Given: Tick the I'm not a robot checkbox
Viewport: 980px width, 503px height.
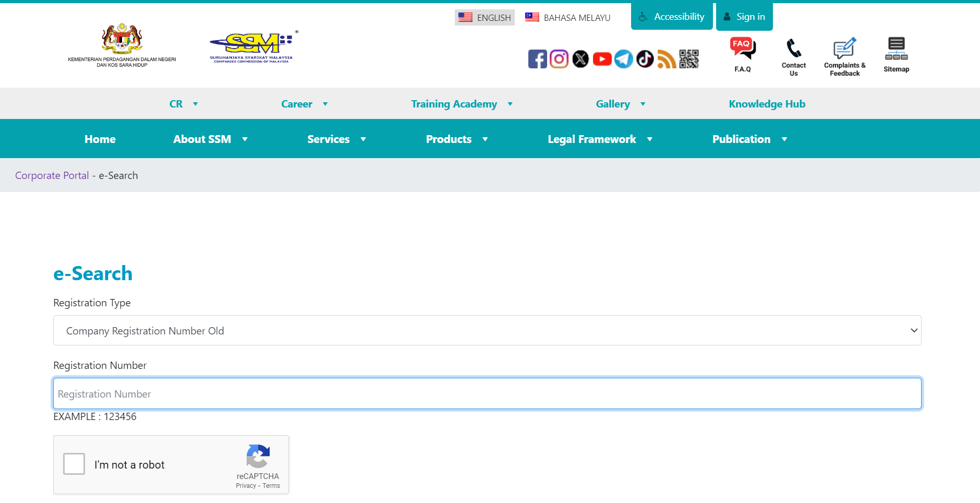Looking at the screenshot, I should [74, 464].
